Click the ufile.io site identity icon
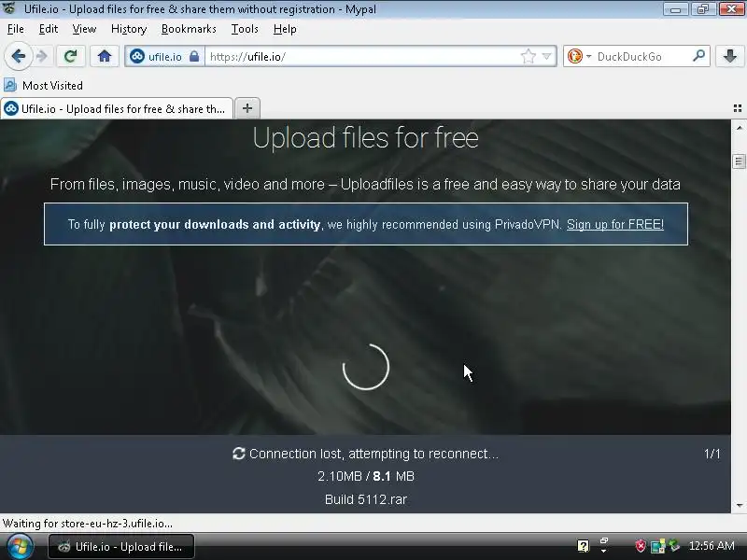747x560 pixels. tap(137, 57)
